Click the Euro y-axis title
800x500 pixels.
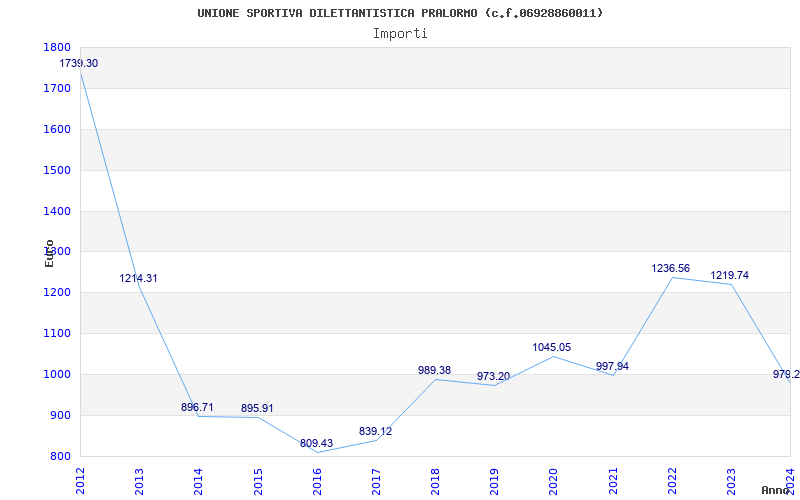click(x=49, y=253)
